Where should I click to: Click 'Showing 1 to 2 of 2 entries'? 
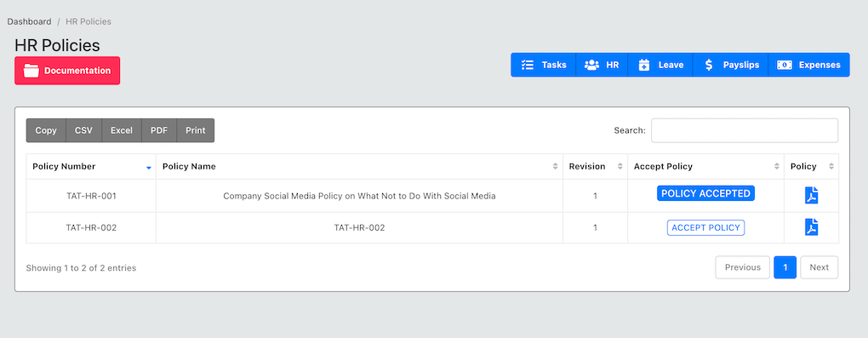(81, 267)
